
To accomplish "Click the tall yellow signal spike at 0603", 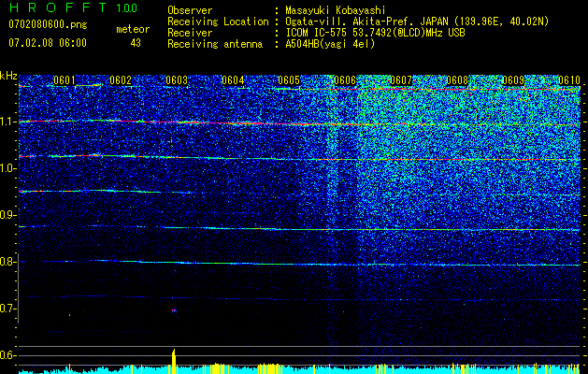I will pos(174,361).
